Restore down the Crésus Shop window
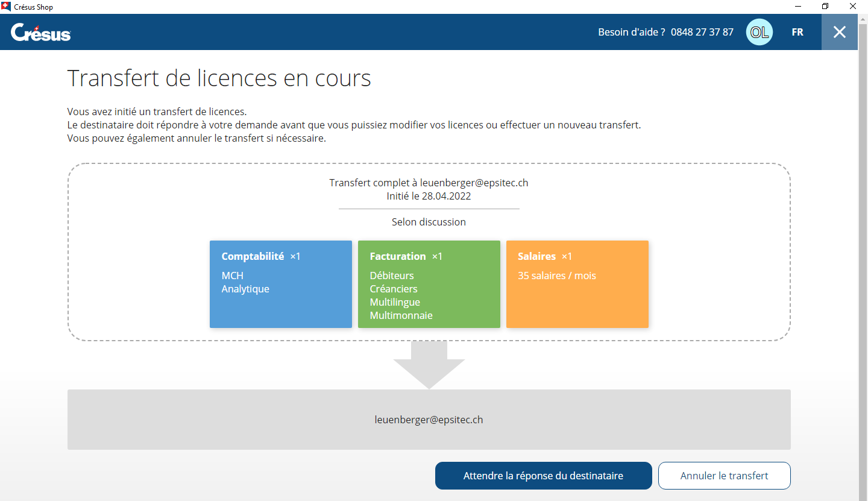The image size is (868, 501). pos(825,7)
